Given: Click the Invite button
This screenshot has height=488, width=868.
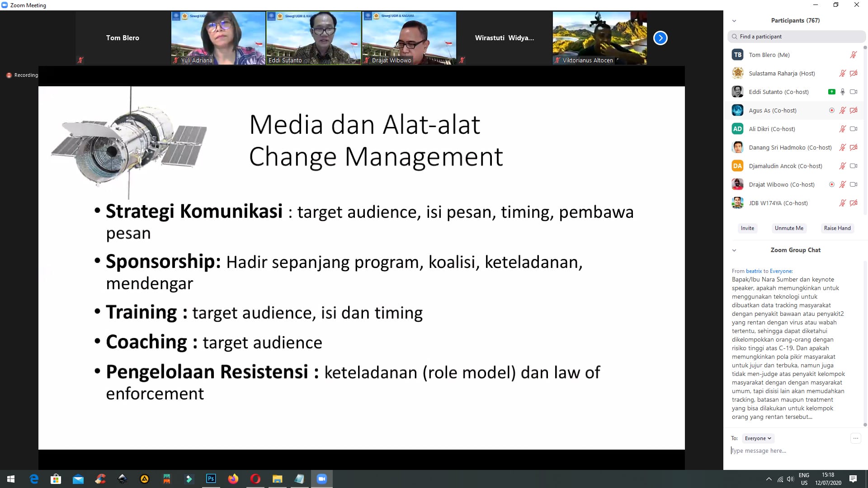Looking at the screenshot, I should click(747, 228).
